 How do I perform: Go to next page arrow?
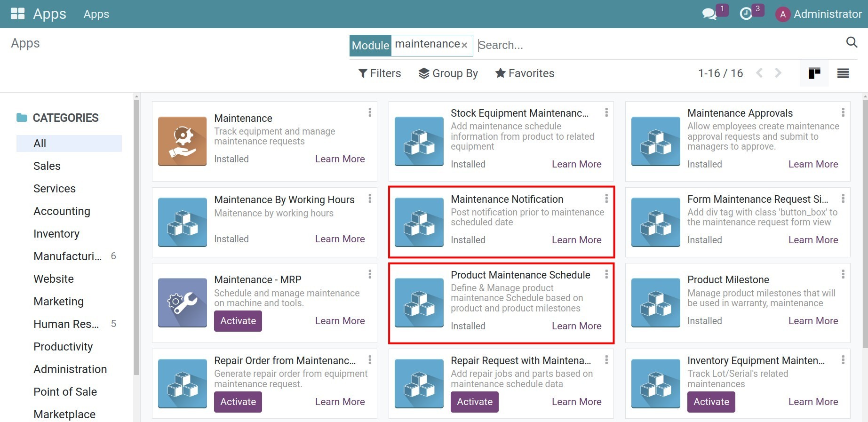tap(778, 73)
